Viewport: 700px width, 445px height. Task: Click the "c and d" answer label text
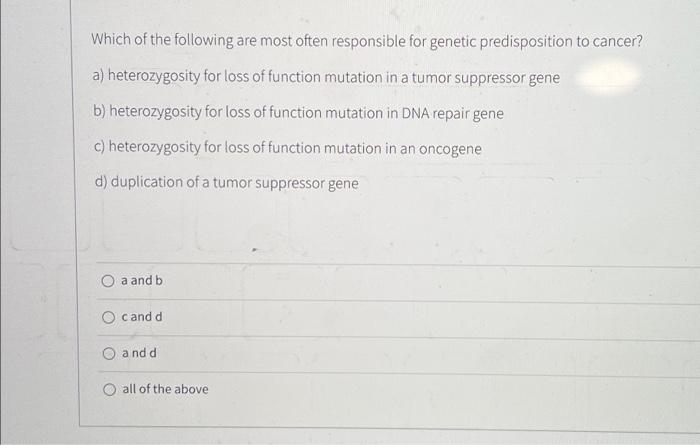point(142,318)
